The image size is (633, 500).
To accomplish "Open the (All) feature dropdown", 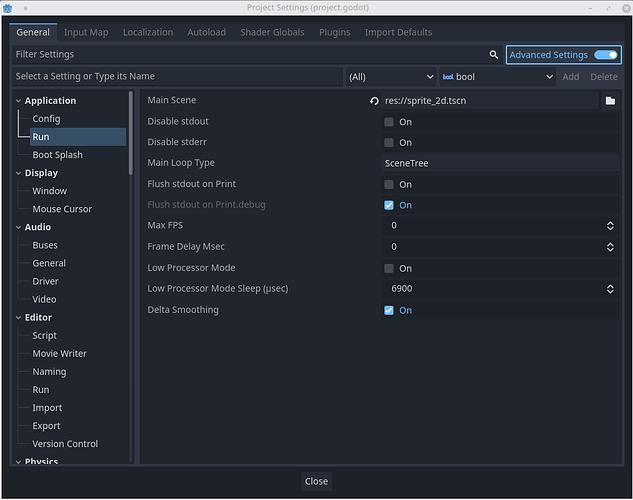I will 391,77.
